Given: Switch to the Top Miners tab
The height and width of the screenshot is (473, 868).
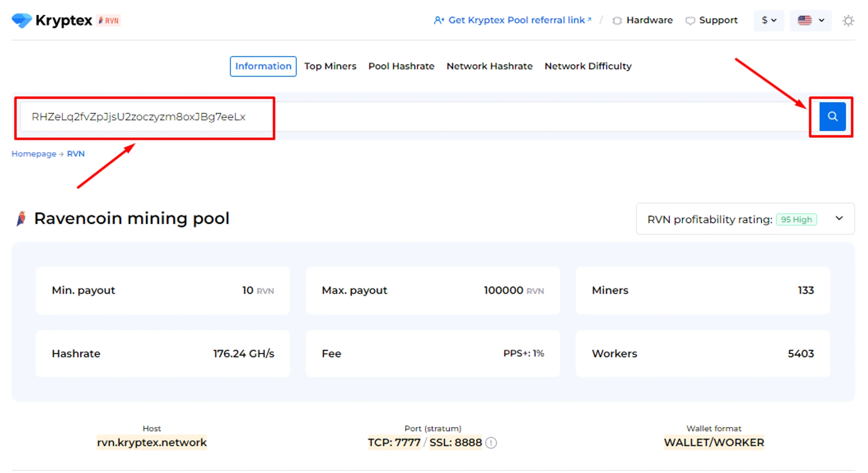Looking at the screenshot, I should pos(330,66).
